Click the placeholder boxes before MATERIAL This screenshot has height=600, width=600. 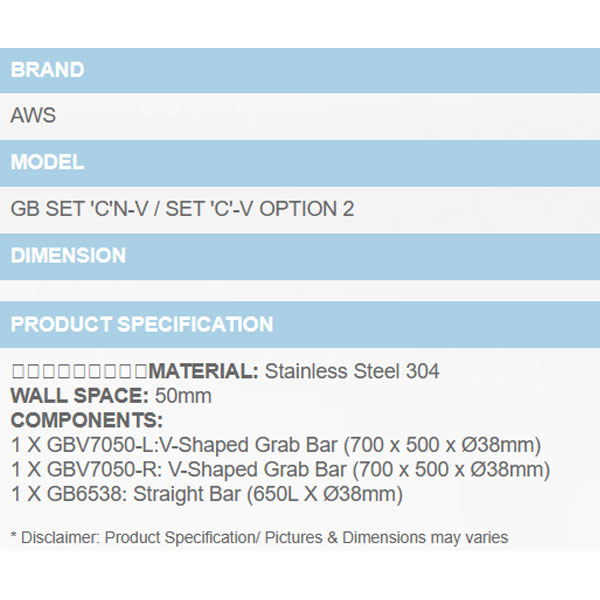[79, 372]
